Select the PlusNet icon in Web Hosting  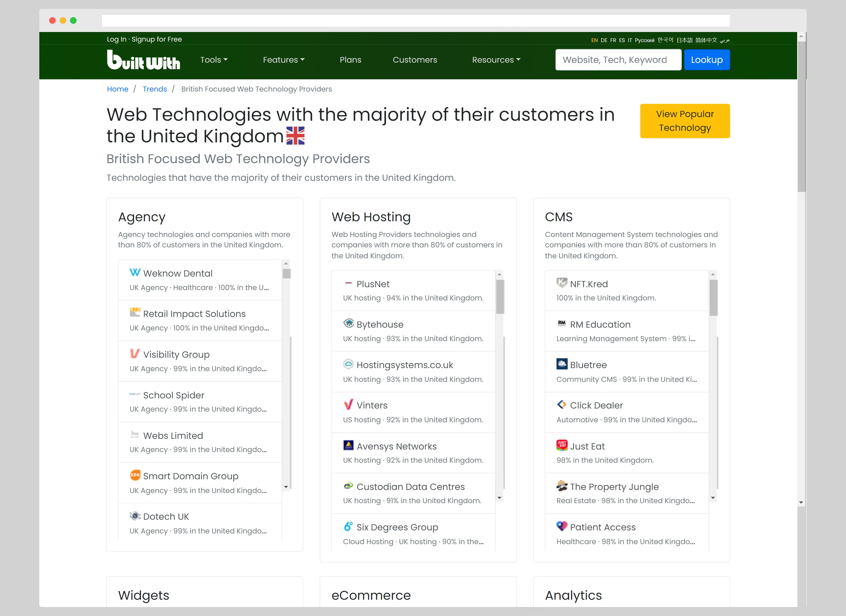pyautogui.click(x=348, y=283)
